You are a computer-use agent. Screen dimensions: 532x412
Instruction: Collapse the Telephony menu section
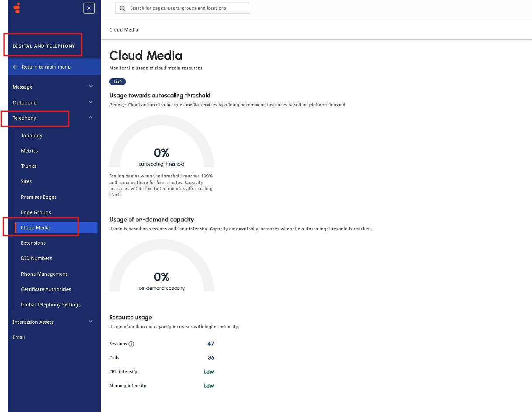click(90, 118)
